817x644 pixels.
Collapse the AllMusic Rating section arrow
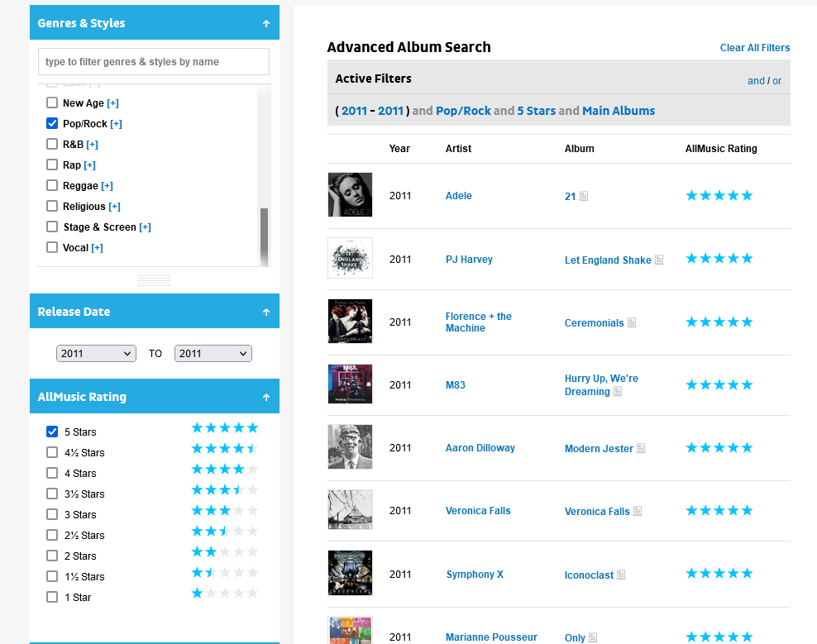[x=266, y=398]
